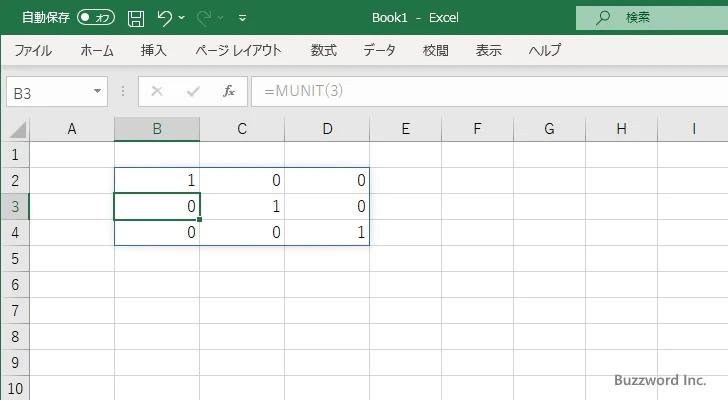This screenshot has width=728, height=400.
Task: Select cell D4 containing 1
Action: 327,232
